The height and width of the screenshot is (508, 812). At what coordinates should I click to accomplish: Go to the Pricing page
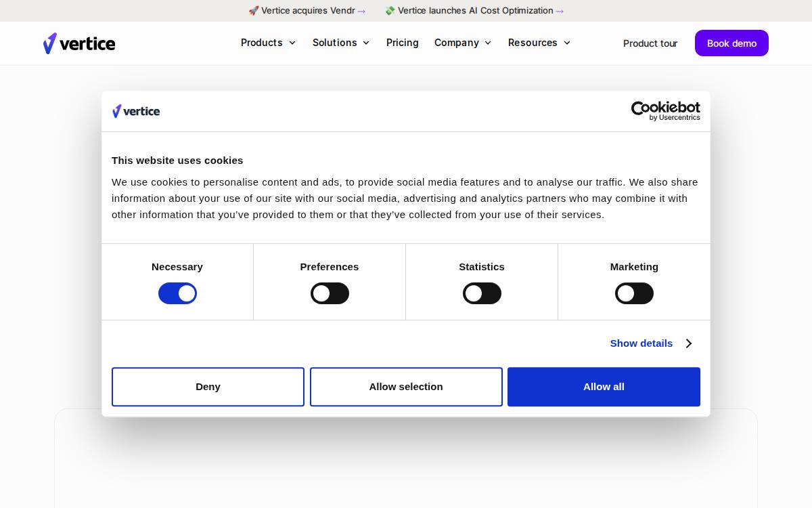[x=403, y=43]
